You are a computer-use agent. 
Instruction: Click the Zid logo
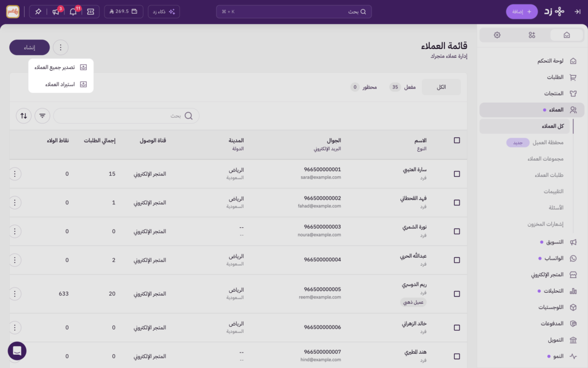coord(555,11)
